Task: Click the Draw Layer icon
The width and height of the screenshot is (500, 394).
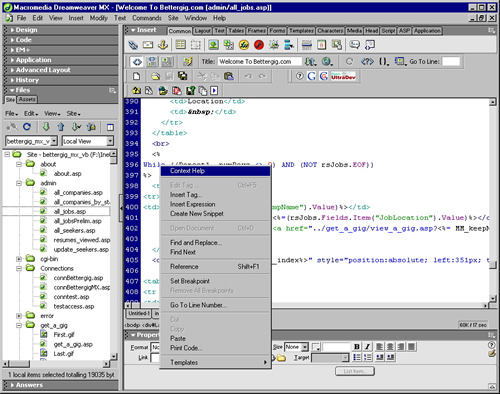Action: 196,45
